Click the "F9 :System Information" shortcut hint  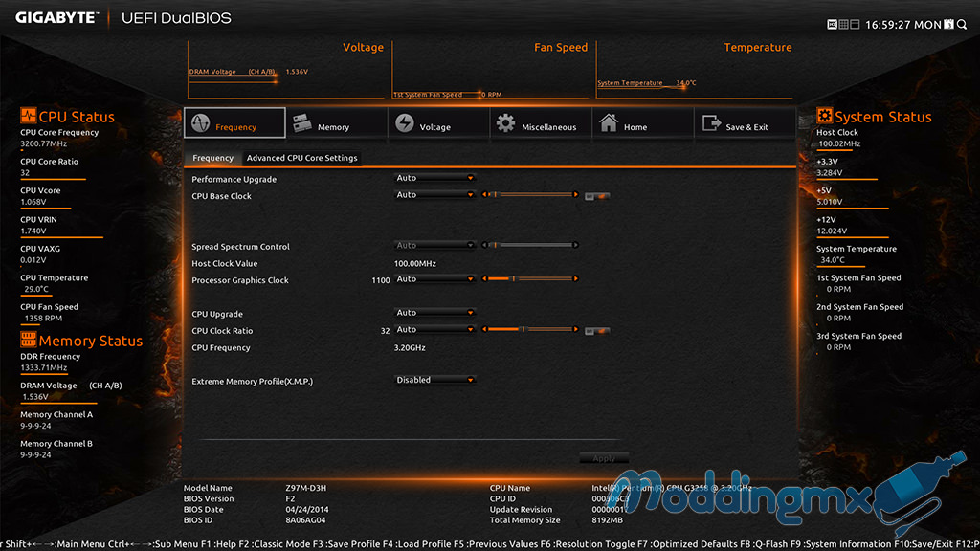[x=840, y=544]
